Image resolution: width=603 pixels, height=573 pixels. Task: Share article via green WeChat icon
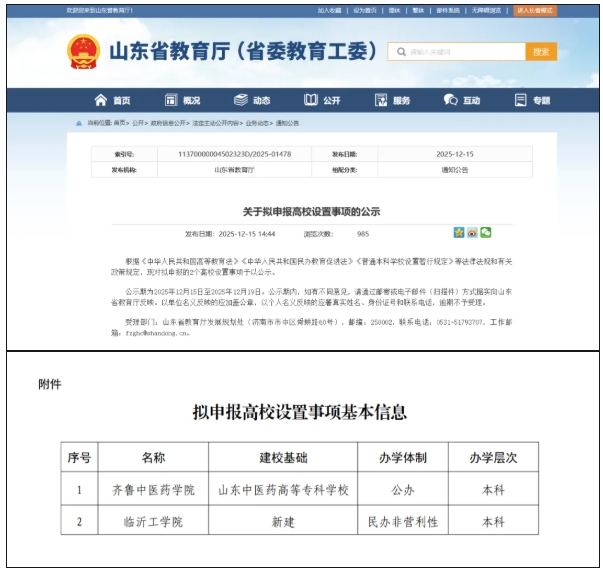pyautogui.click(x=485, y=233)
